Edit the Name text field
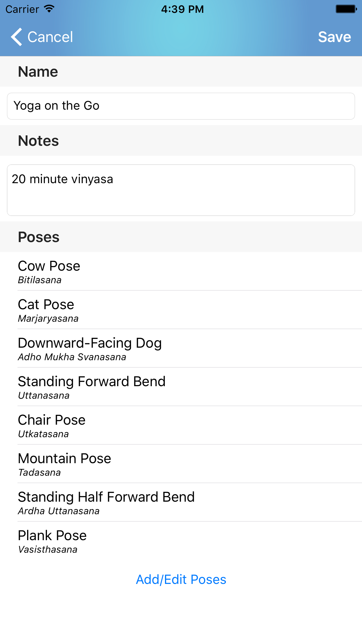The height and width of the screenshot is (644, 362). [181, 106]
